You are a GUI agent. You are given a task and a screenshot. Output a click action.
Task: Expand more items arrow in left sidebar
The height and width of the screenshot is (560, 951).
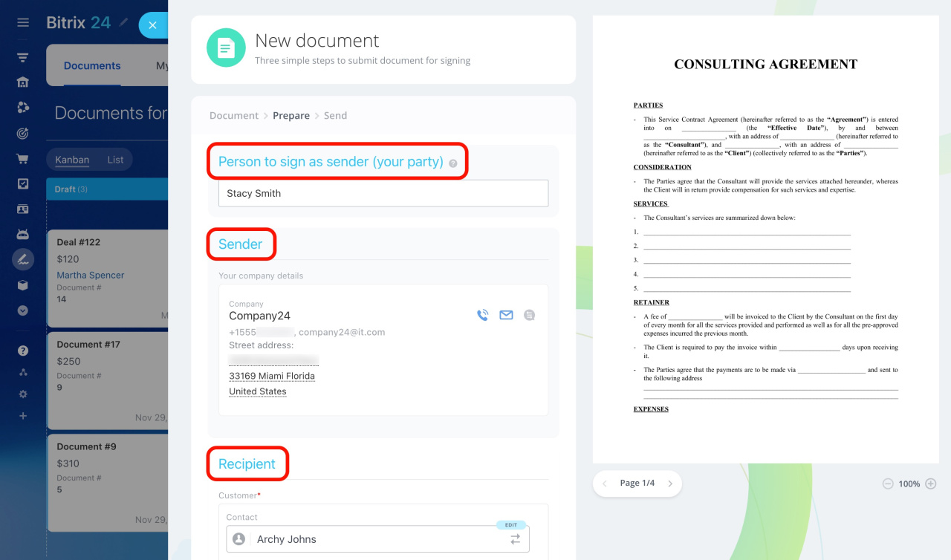[x=23, y=310]
